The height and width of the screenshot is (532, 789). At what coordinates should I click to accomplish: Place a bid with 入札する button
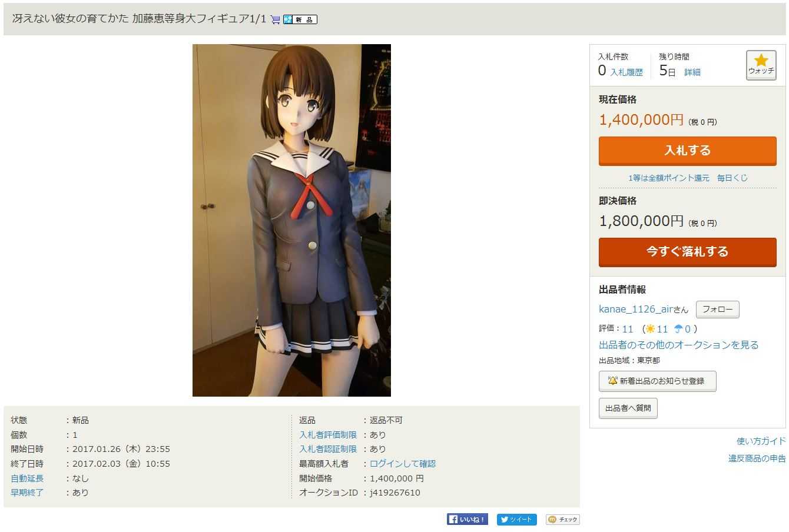[x=688, y=151]
